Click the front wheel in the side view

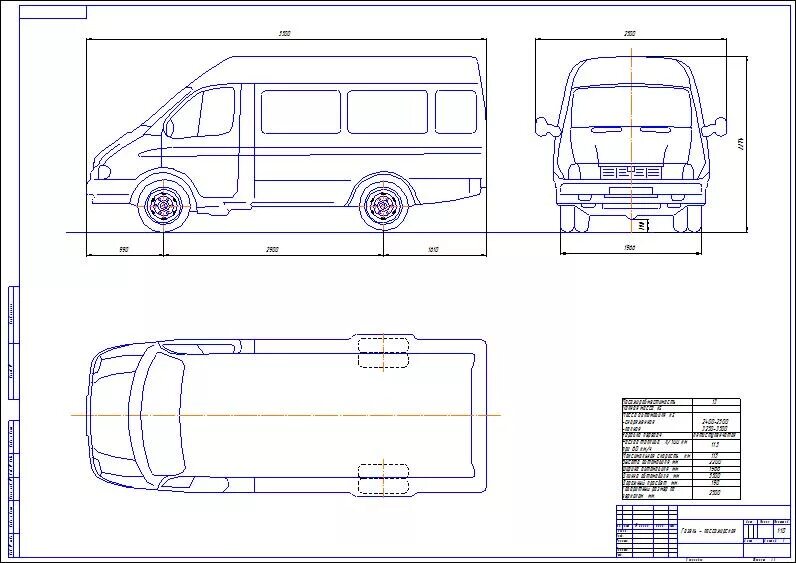coord(163,206)
